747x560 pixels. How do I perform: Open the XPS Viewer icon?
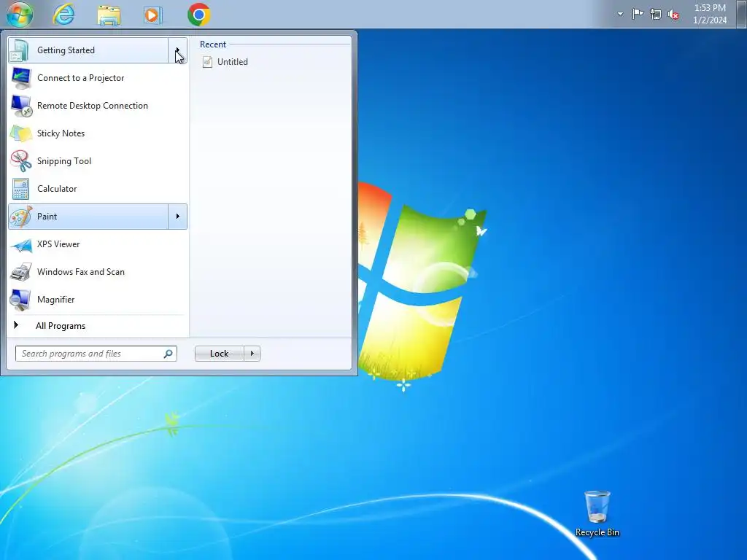20,244
